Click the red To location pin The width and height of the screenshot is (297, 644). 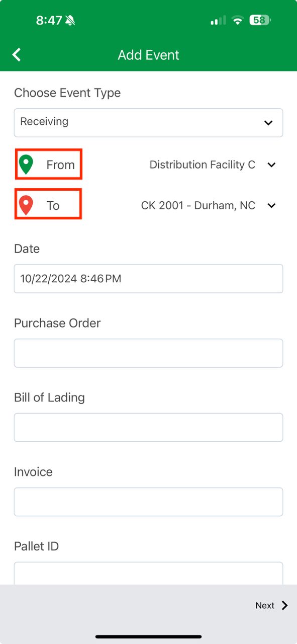26,205
